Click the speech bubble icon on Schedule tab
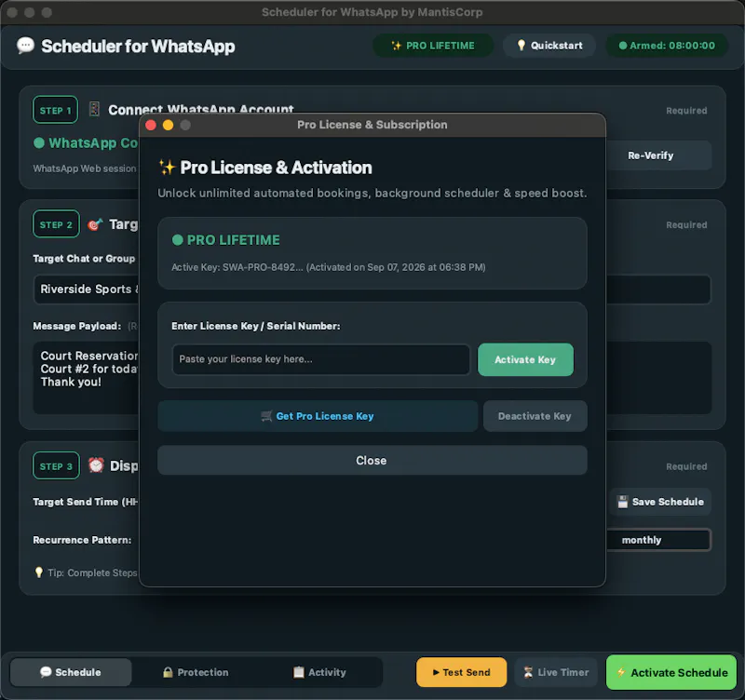This screenshot has width=745, height=700. point(46,672)
